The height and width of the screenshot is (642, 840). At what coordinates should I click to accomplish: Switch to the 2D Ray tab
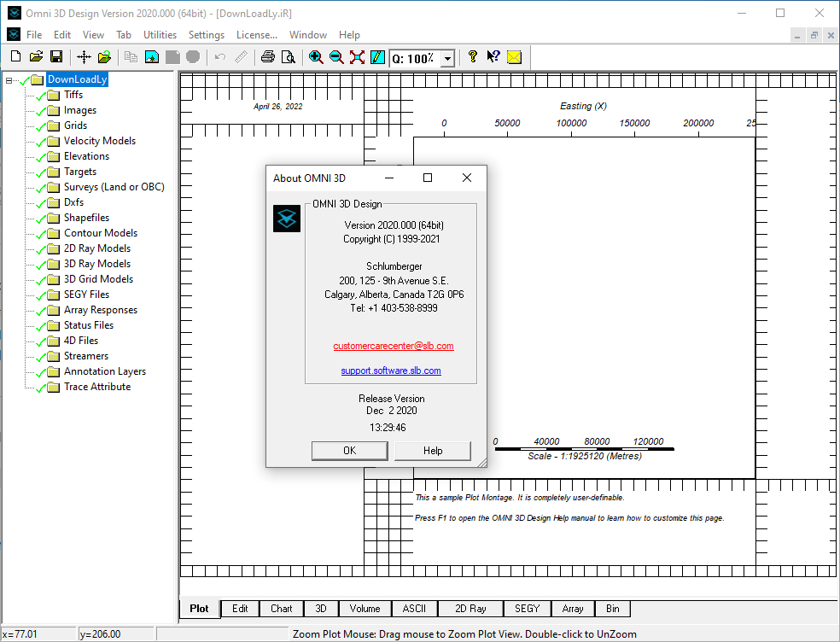[x=470, y=609]
